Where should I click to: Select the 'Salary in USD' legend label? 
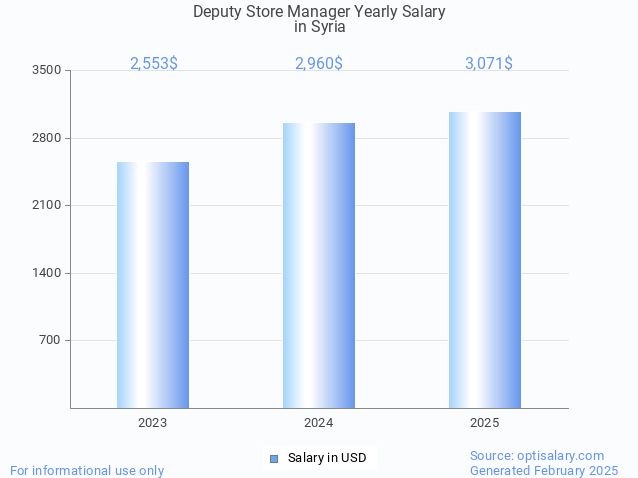click(327, 458)
